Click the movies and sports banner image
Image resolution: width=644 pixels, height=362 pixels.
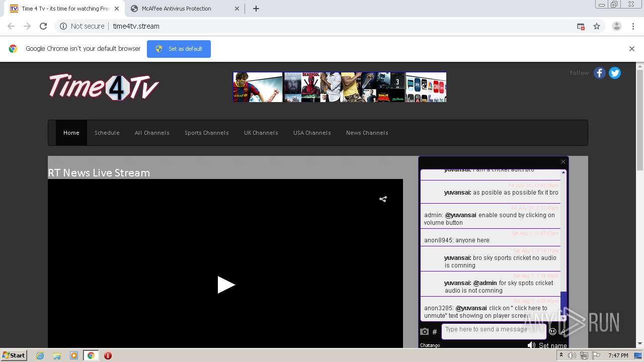(x=340, y=87)
